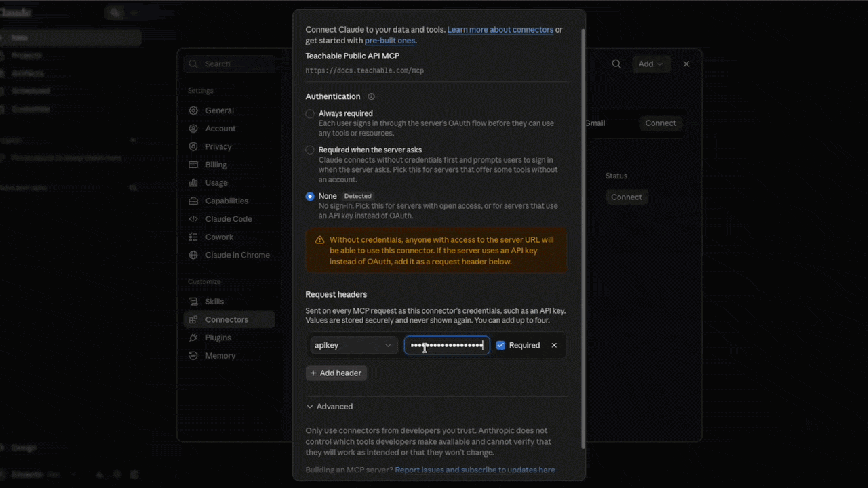The width and height of the screenshot is (868, 488).
Task: Choose Required when the server asks
Action: [310, 150]
